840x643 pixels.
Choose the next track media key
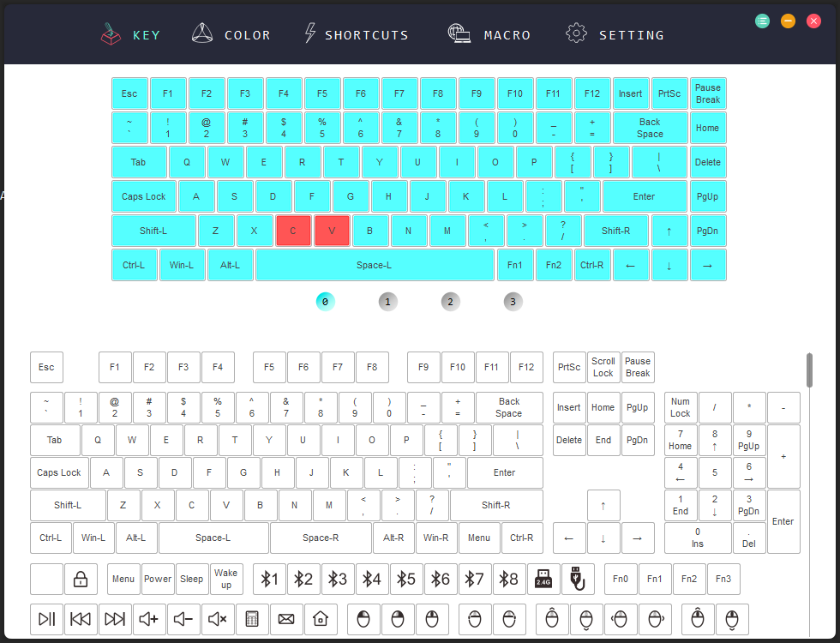115,619
